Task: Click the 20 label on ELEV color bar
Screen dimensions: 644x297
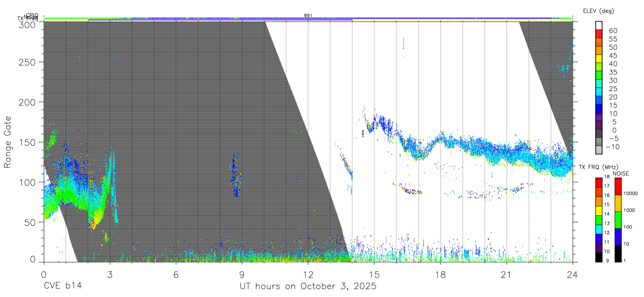Action: [x=613, y=97]
